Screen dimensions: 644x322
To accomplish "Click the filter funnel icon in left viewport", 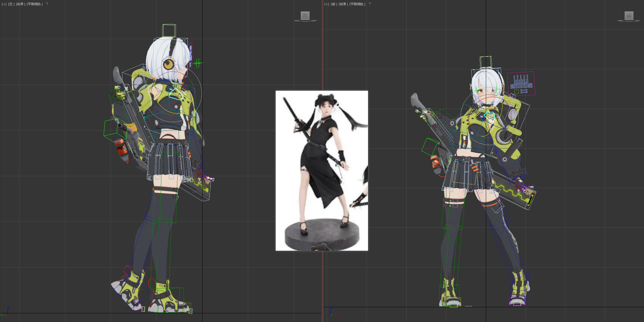I will tap(47, 4).
